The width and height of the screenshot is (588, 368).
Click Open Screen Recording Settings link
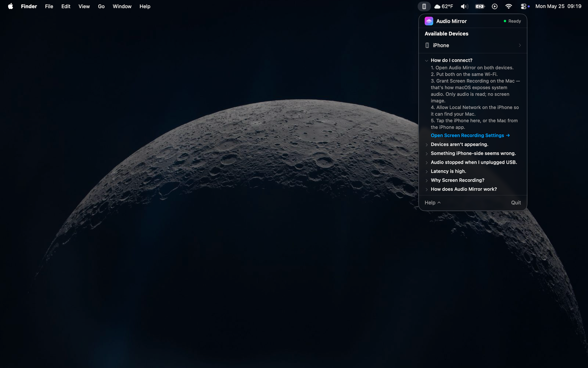coord(470,135)
